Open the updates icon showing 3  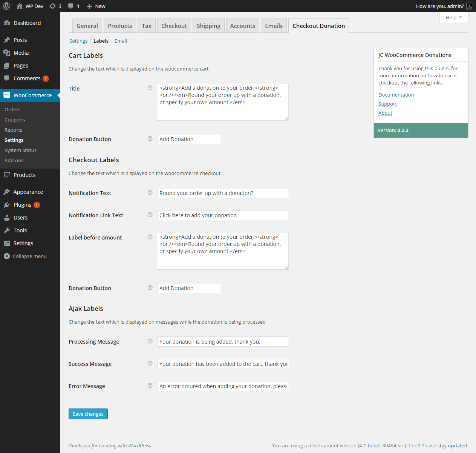point(52,6)
